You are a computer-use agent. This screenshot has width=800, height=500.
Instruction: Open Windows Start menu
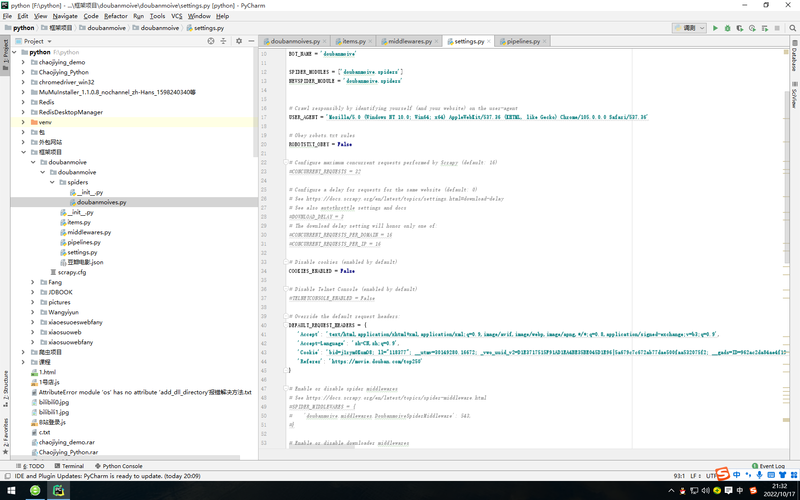coord(11,491)
